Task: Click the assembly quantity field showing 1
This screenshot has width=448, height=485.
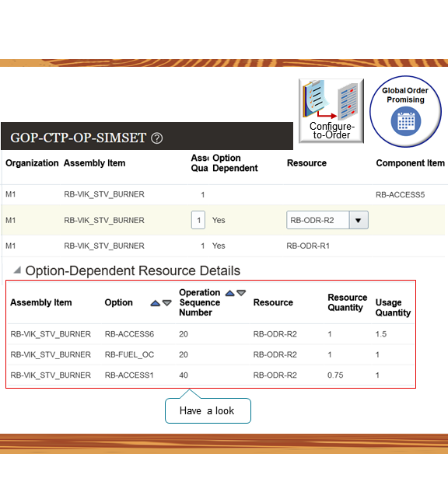Action: (198, 220)
